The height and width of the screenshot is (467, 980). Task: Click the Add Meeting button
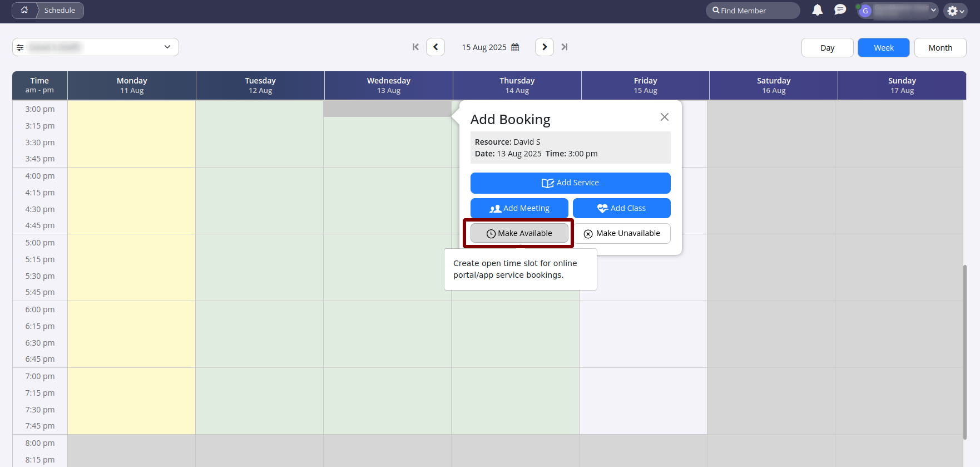[x=519, y=208]
